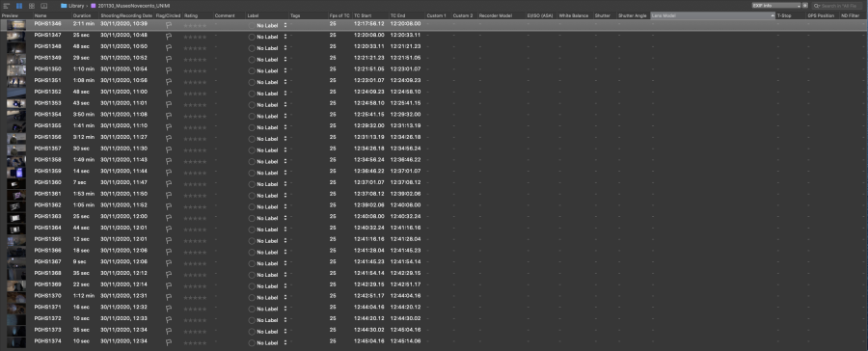The image size is (868, 351).
Task: Open the No Label stepper for PGHS1366
Action: (x=285, y=252)
